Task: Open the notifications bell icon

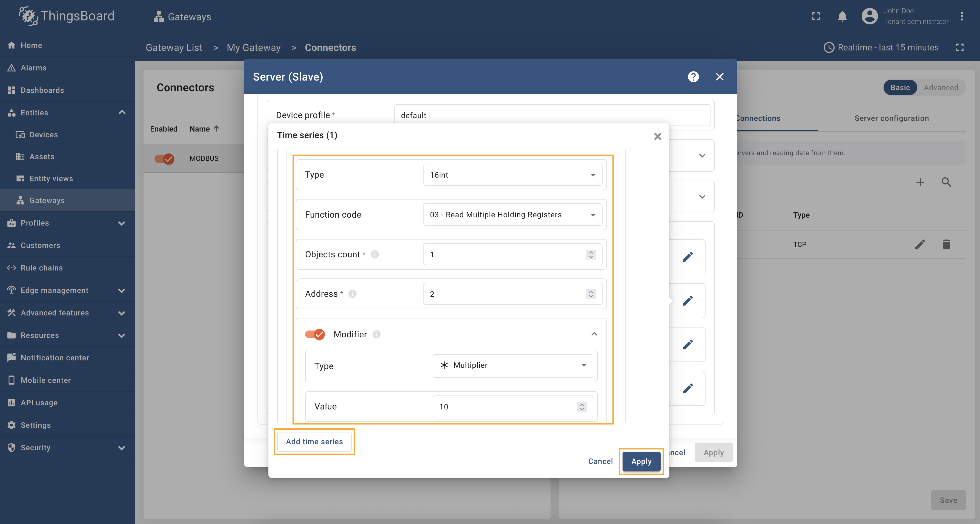Action: tap(842, 16)
